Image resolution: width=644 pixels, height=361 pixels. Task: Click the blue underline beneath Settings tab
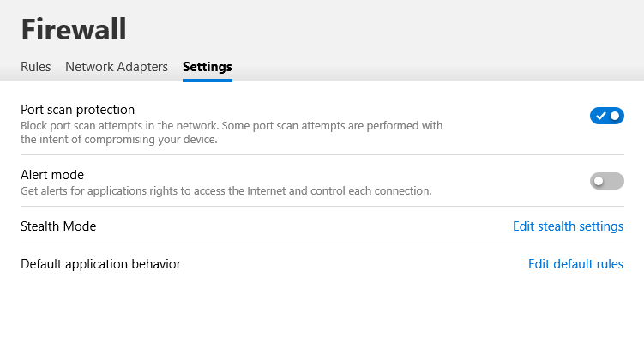point(207,80)
